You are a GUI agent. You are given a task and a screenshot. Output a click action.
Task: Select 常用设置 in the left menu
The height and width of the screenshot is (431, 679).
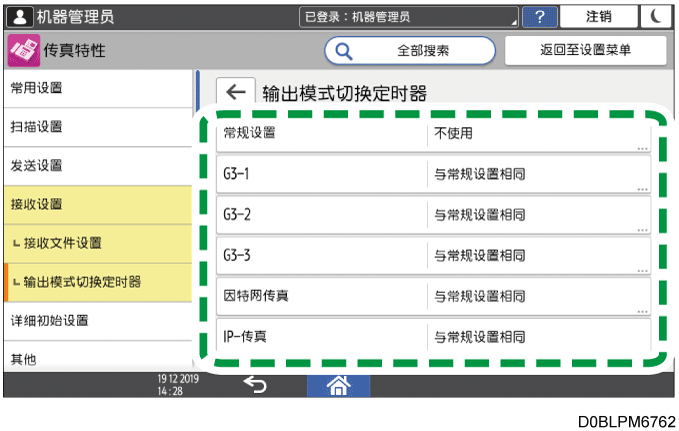pos(96,88)
